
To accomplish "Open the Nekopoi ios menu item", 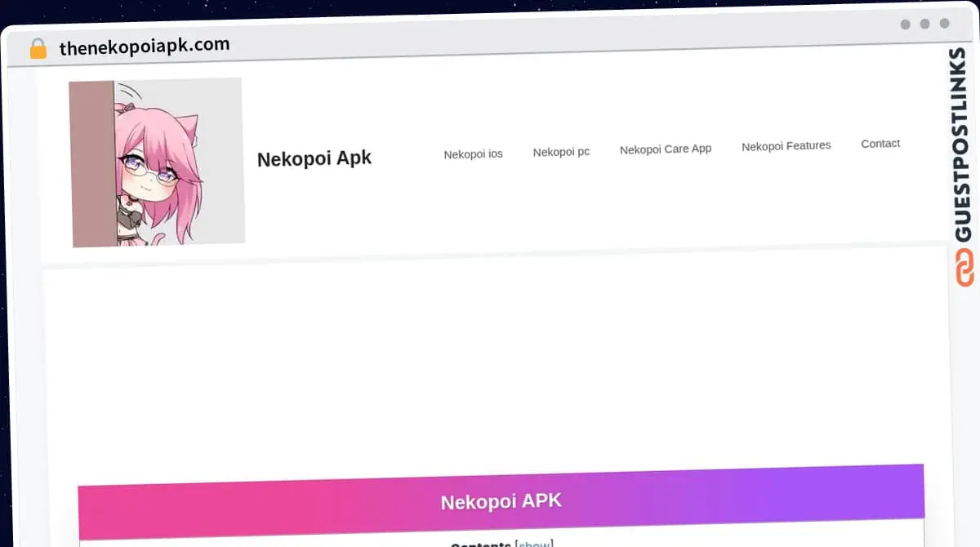I will point(473,153).
